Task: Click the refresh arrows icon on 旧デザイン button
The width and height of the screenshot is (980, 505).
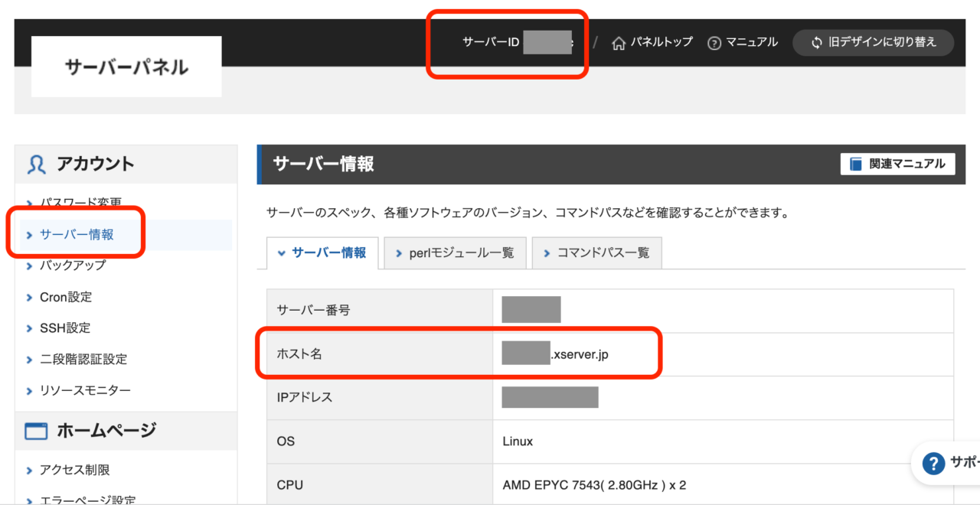Action: pos(817,43)
